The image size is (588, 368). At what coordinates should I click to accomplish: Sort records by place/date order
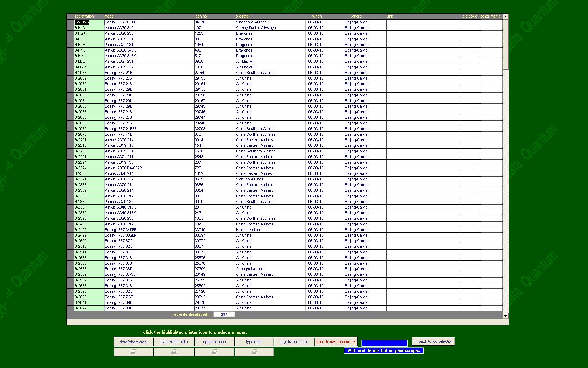pos(174,342)
